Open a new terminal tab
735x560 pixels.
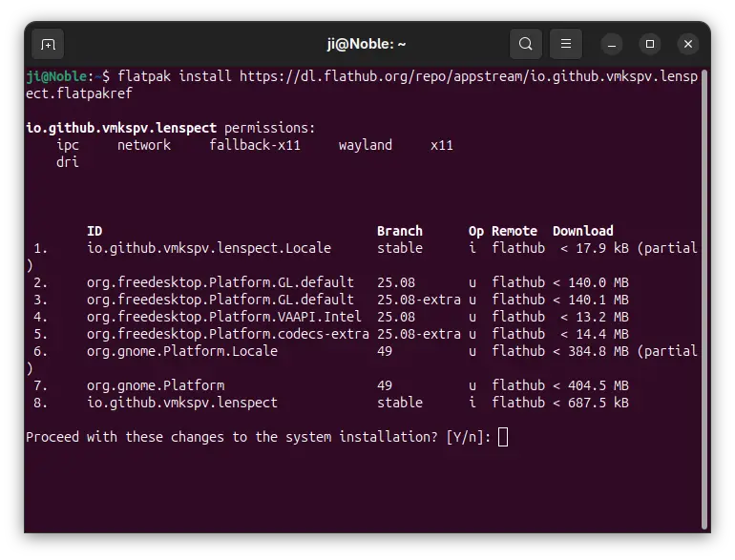click(x=48, y=44)
